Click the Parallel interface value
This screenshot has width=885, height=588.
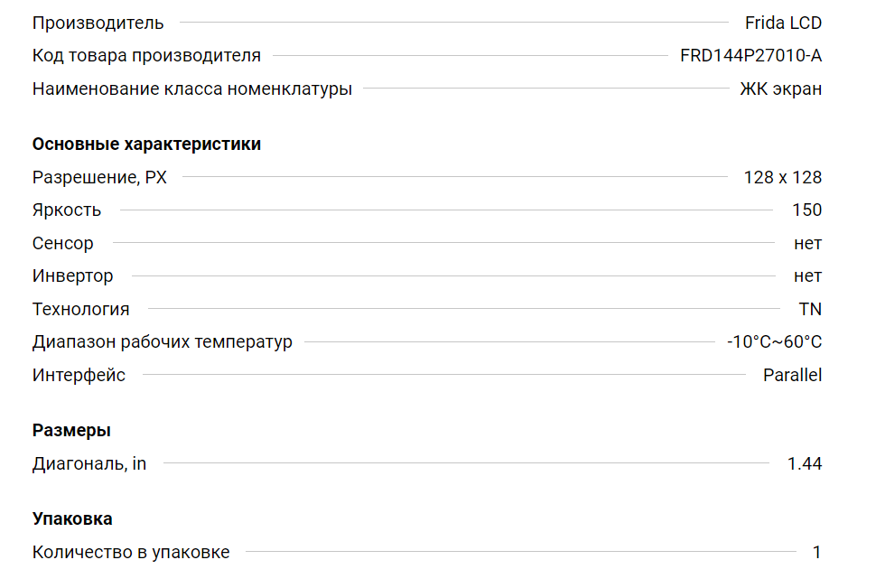pos(792,375)
